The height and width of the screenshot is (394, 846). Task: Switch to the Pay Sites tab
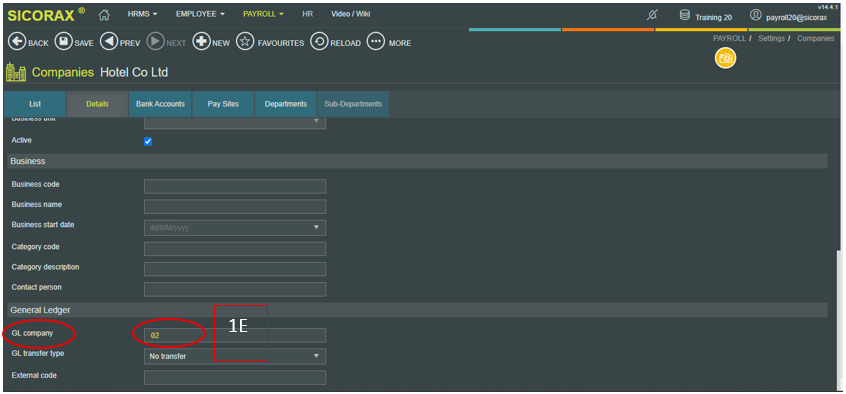(223, 104)
